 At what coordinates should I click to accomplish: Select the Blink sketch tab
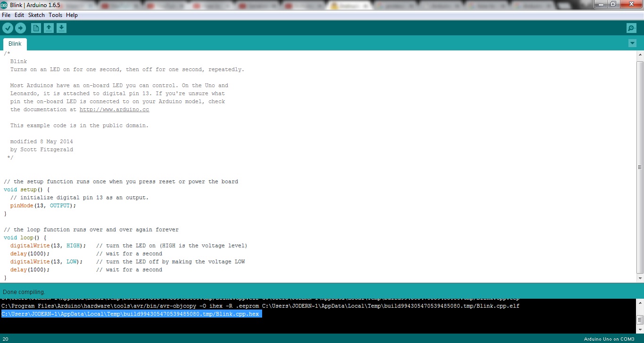coord(15,43)
